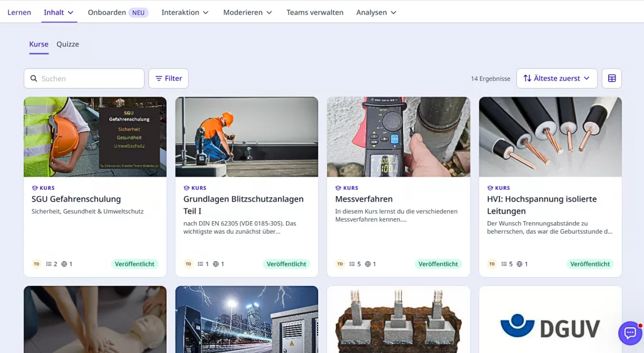Click the TD avatar on Grundlagen Blitzschutzanlagen card

pos(188,264)
